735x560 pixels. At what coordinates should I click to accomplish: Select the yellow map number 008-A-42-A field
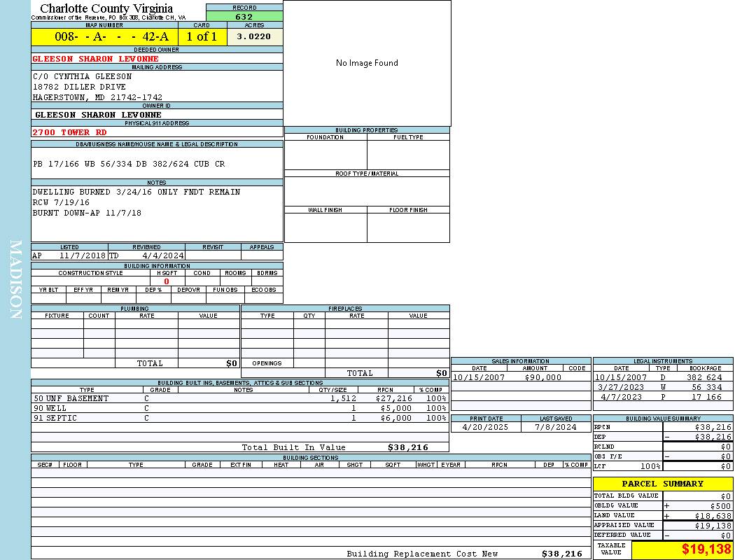104,37
